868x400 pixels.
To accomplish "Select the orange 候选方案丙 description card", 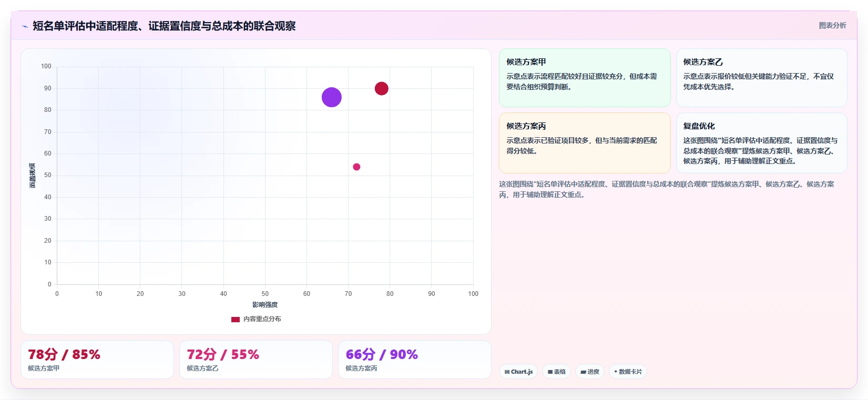I will (x=585, y=143).
